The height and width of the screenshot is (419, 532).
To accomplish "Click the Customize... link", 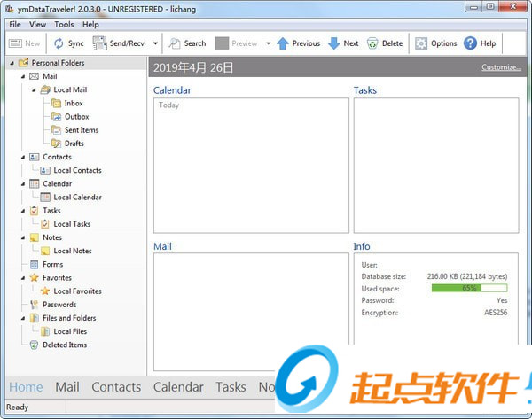I will [502, 67].
